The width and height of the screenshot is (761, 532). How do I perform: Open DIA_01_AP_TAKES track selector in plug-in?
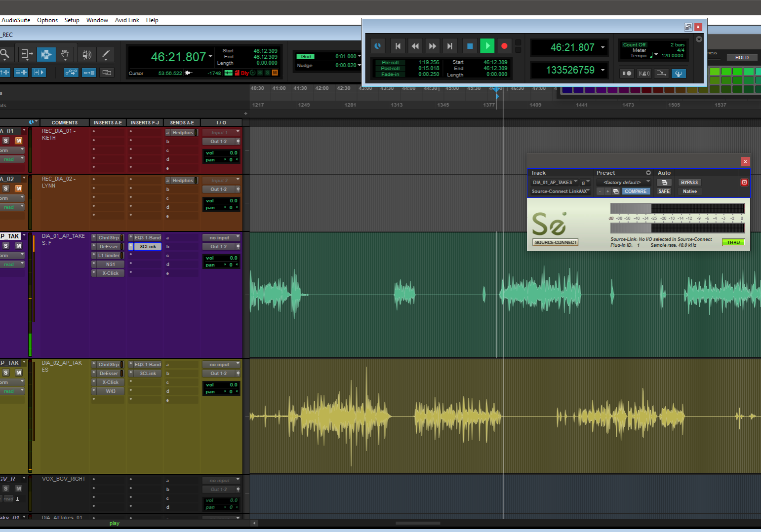[555, 183]
